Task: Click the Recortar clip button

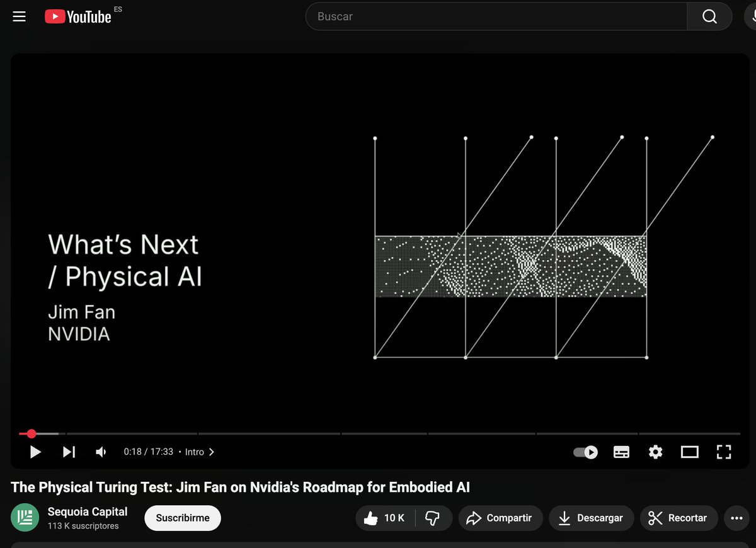Action: 679,518
